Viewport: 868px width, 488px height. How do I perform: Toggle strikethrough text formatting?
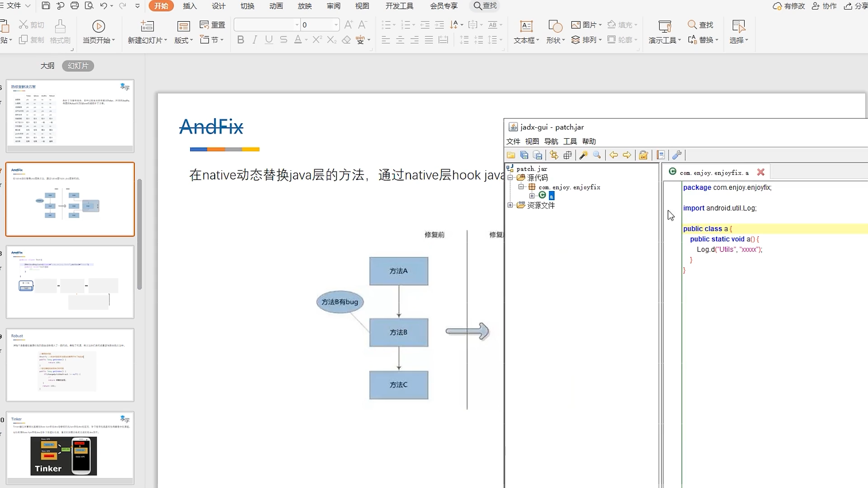tap(283, 40)
